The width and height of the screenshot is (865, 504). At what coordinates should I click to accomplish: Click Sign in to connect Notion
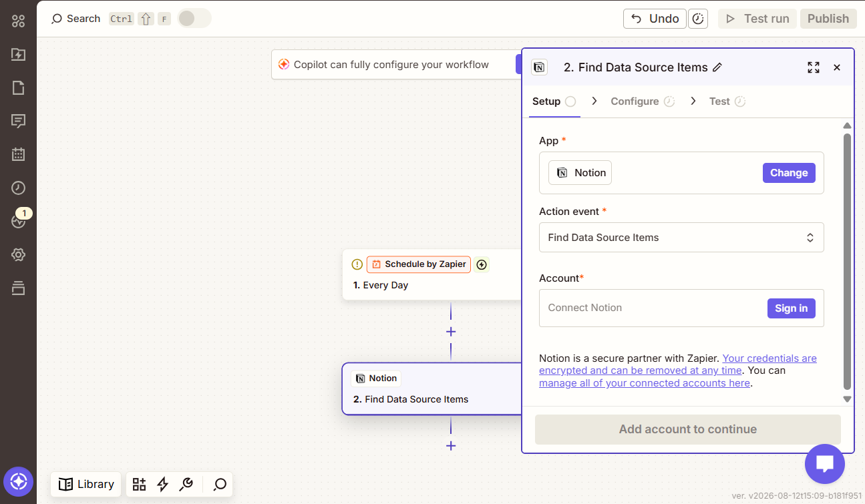pyautogui.click(x=792, y=308)
